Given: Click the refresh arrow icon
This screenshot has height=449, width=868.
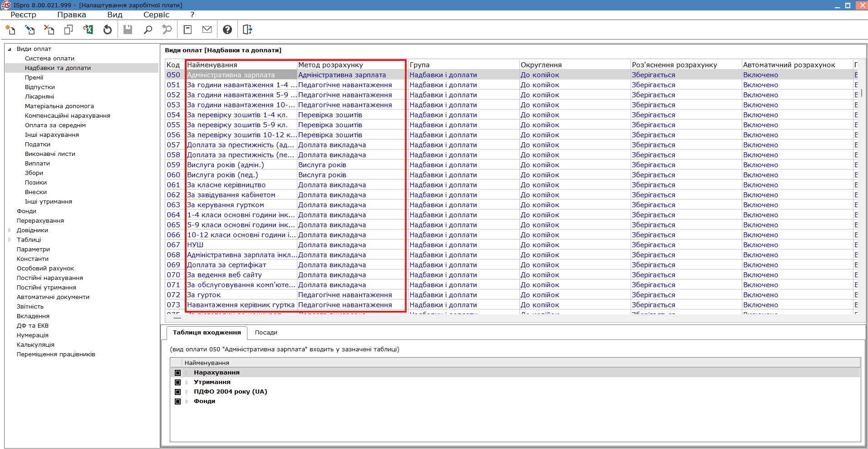Looking at the screenshot, I should pyautogui.click(x=108, y=30).
